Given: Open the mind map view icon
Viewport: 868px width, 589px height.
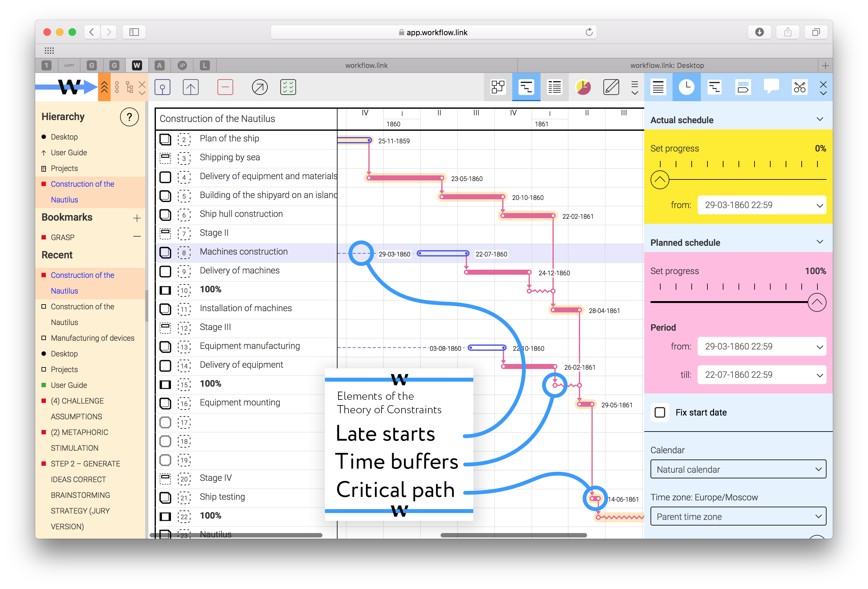Looking at the screenshot, I should click(x=498, y=87).
